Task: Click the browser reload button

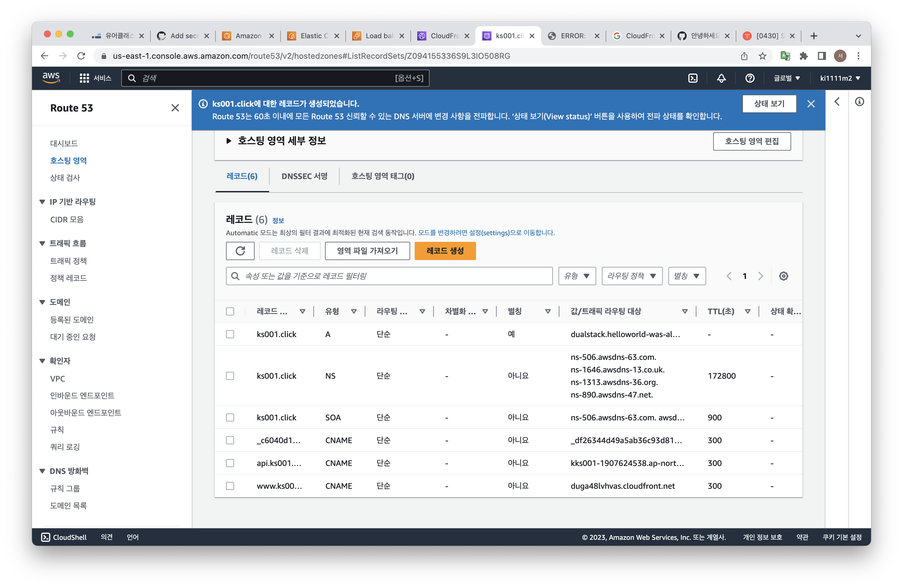Action: tap(81, 56)
